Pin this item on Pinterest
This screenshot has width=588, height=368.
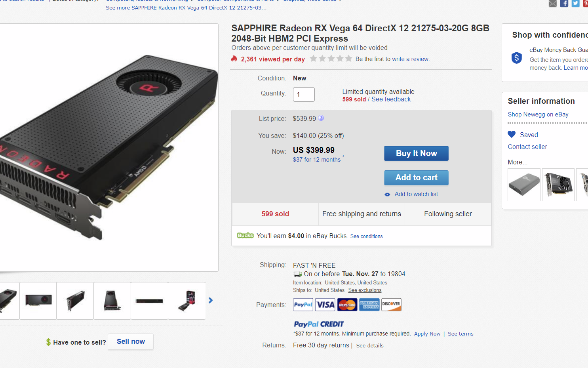586,4
